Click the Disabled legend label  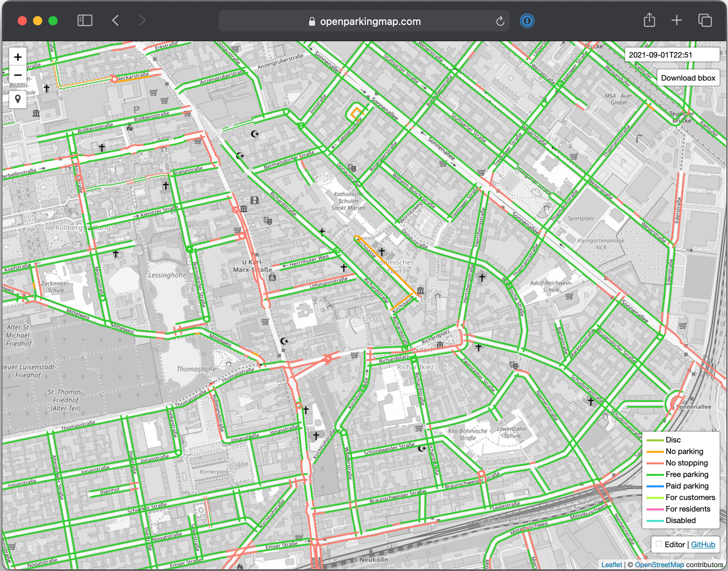coord(680,520)
